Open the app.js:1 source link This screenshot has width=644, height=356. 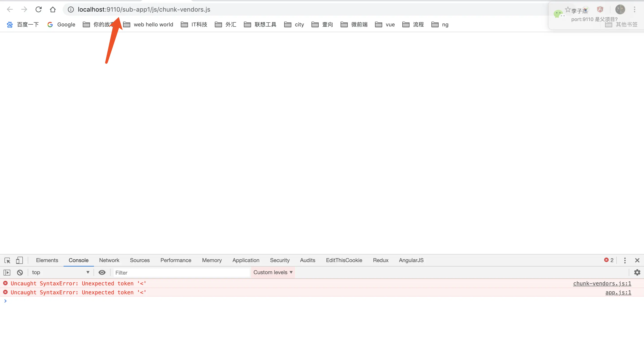618,292
